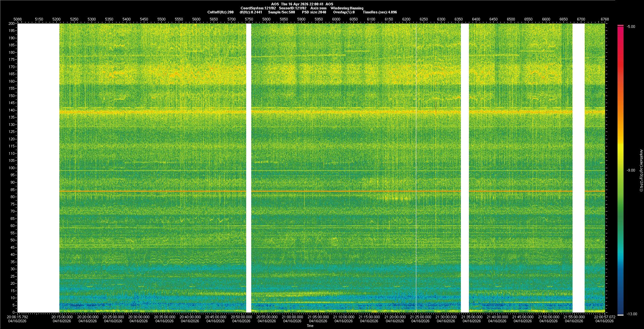Click the 200 Hz label on frequency axis
The image size is (644, 329).
[11, 23]
